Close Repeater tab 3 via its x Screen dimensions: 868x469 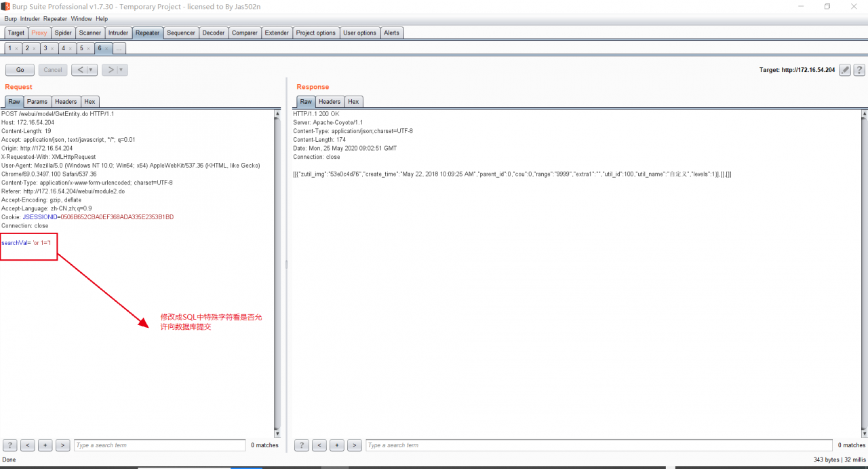[52, 49]
